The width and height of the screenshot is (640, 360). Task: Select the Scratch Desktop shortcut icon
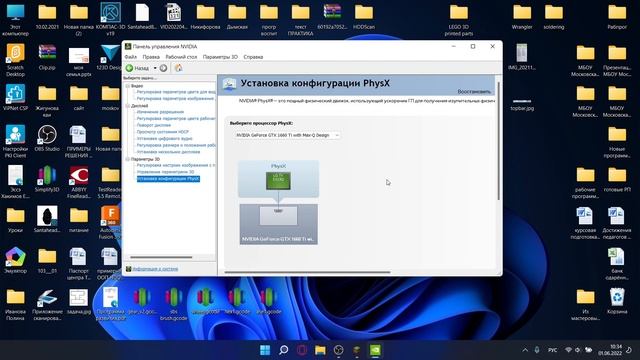pyautogui.click(x=16, y=60)
